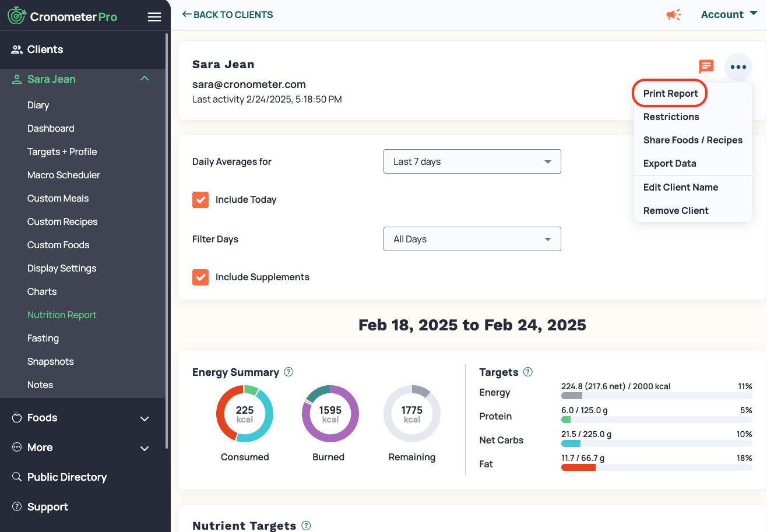The width and height of the screenshot is (767, 532).
Task: Select Print Report from the menu
Action: [670, 93]
